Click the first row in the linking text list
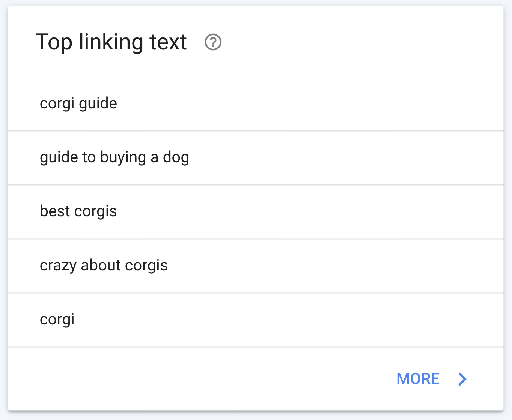 pos(78,103)
